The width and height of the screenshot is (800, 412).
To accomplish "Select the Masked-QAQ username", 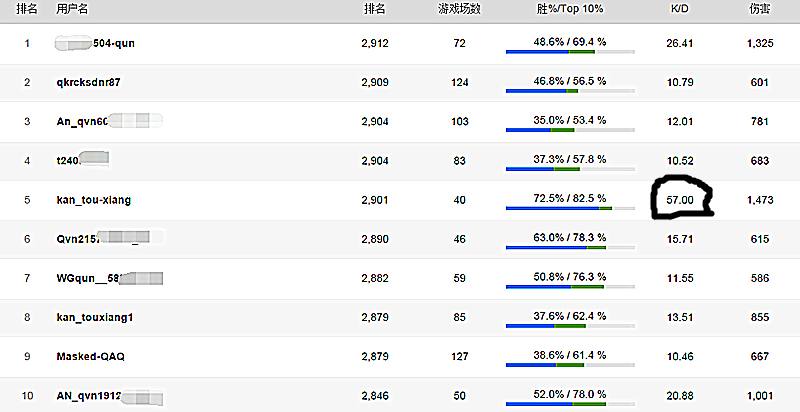I will [91, 357].
